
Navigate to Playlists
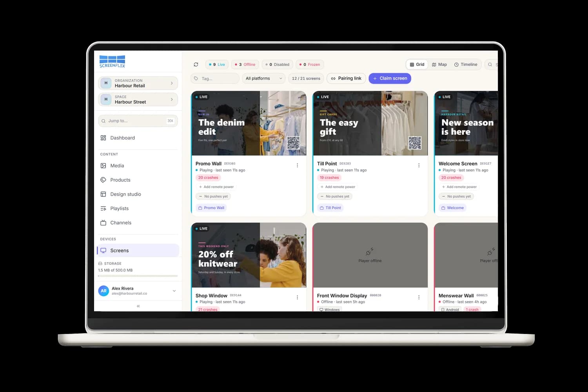click(138, 209)
